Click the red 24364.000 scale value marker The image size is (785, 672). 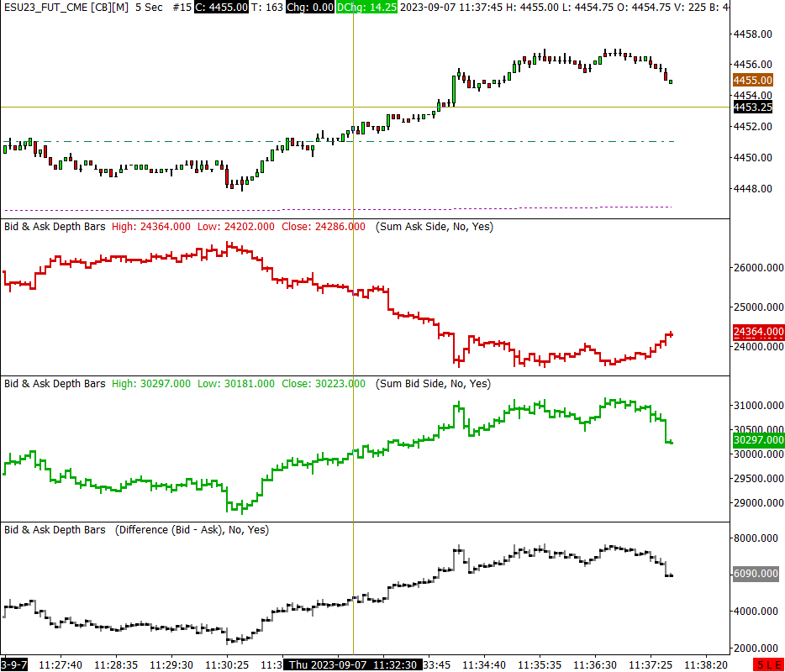tap(758, 331)
